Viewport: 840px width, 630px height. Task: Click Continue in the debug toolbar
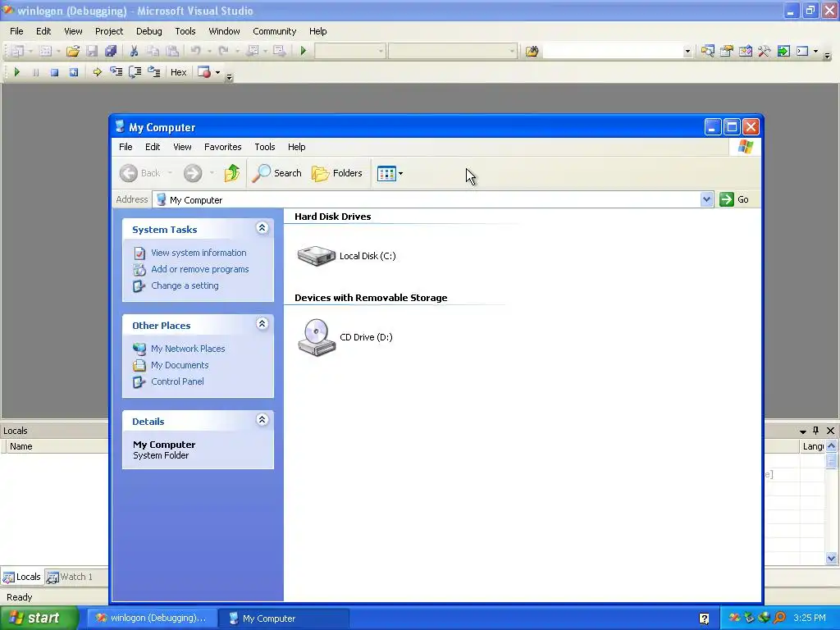click(x=16, y=72)
